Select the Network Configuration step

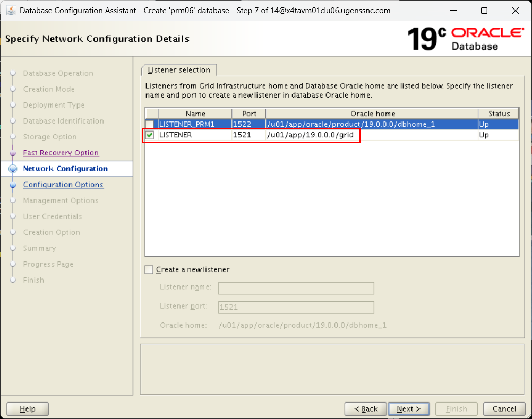click(x=65, y=169)
